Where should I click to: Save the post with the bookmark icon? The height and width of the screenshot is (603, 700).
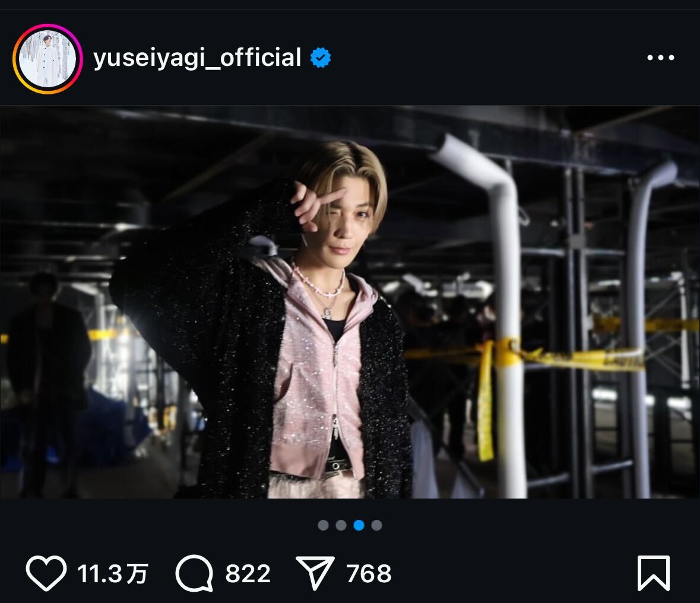click(x=654, y=573)
